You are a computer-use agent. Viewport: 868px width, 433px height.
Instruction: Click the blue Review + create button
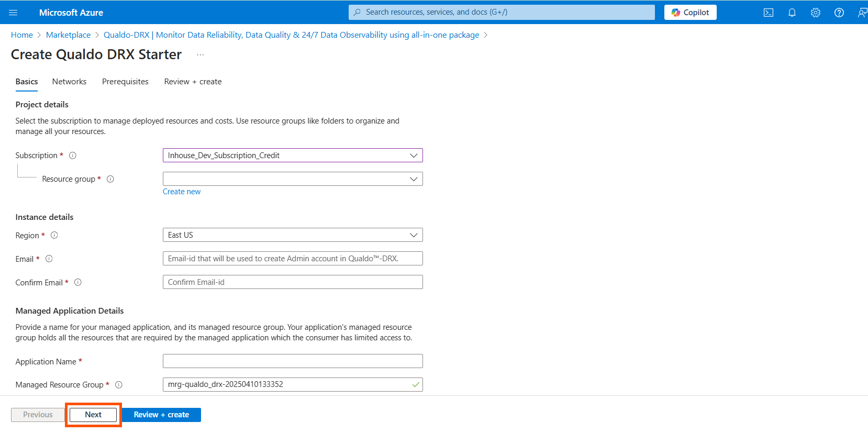[161, 415]
